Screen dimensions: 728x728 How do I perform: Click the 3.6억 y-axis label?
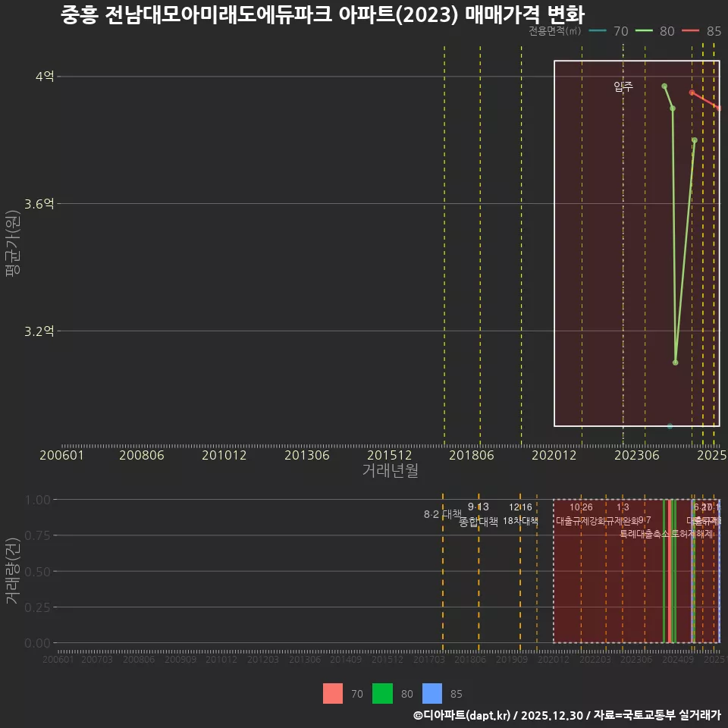click(x=39, y=203)
